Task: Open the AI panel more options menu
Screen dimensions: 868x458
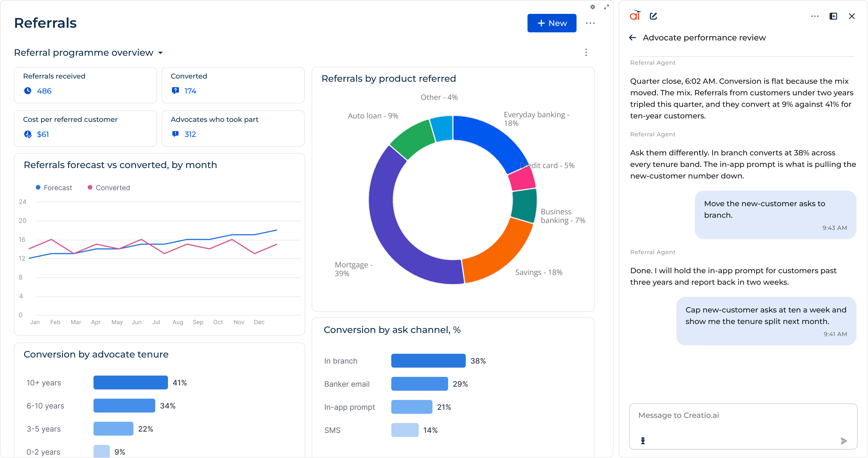Action: (815, 16)
